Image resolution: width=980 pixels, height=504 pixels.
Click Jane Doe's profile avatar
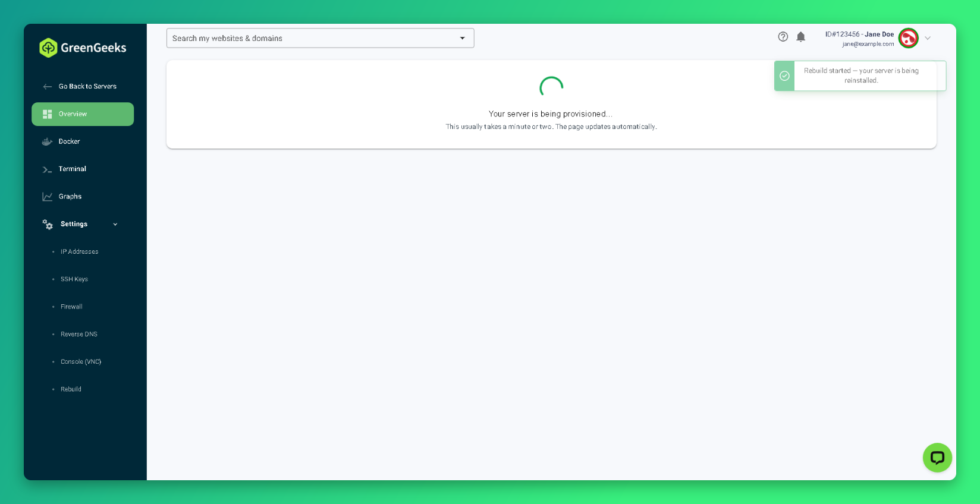(x=909, y=38)
